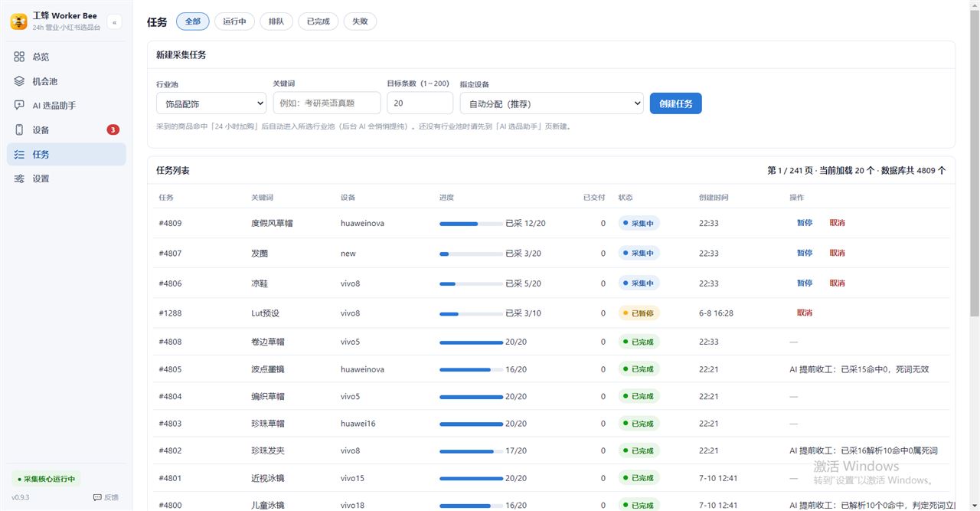Screen dimensions: 980x511
Task: Click the 关键词 column header
Action: [262, 198]
